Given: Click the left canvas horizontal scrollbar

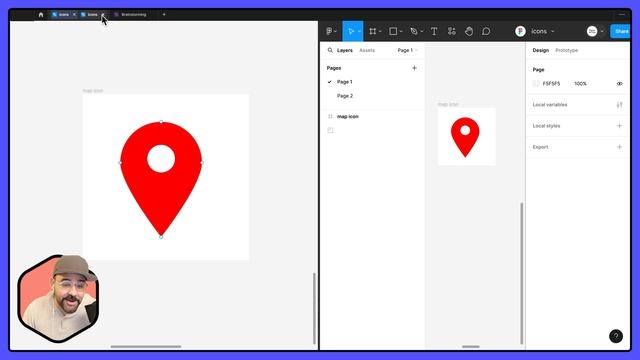Looking at the screenshot, I should pyautogui.click(x=146, y=347).
